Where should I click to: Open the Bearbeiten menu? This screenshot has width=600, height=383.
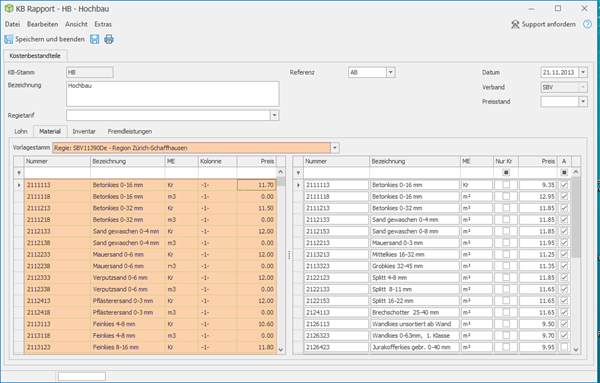coord(42,24)
